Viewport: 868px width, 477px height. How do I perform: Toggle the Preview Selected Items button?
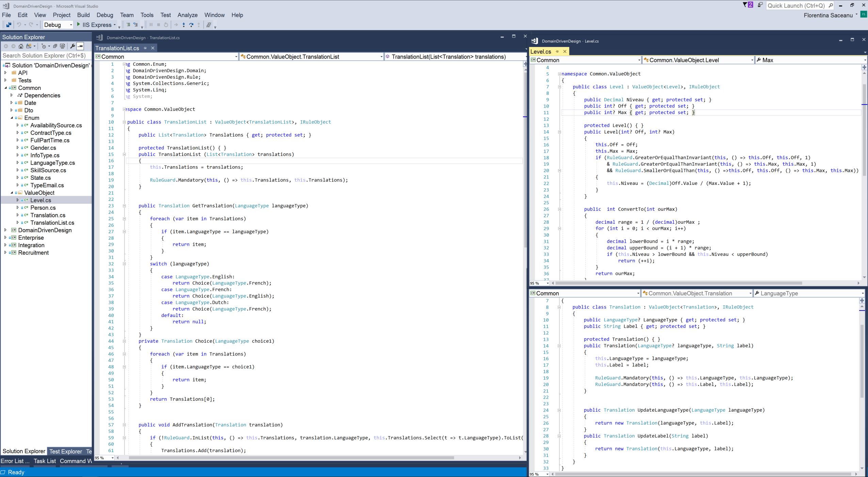pos(80,46)
